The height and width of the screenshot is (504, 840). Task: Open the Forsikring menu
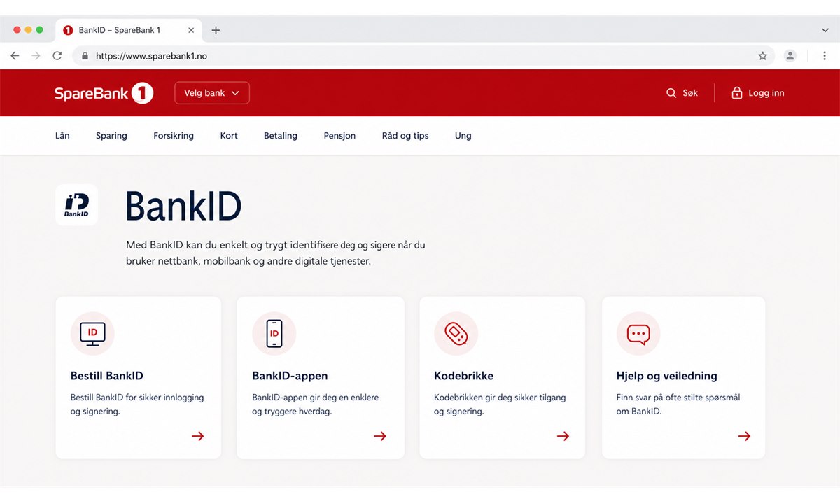174,136
